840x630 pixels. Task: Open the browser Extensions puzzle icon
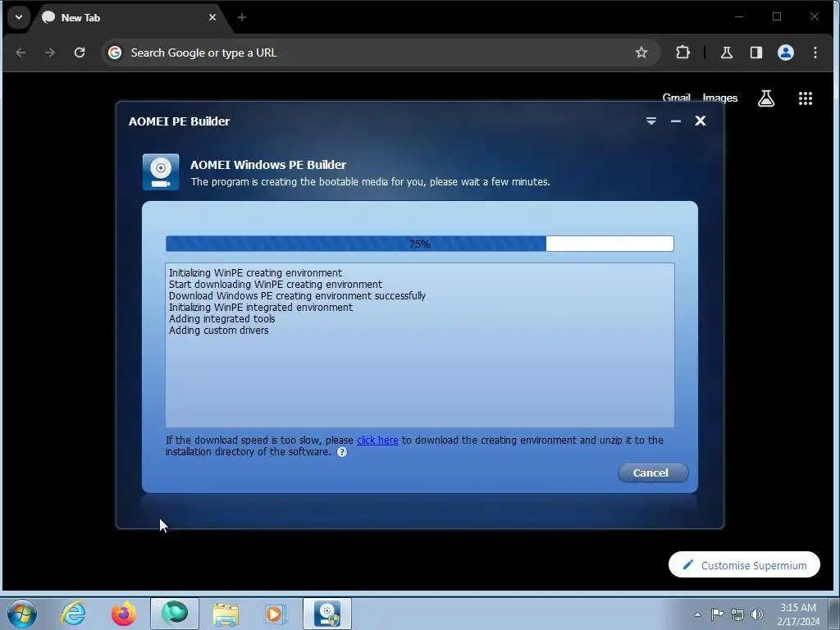click(x=682, y=52)
